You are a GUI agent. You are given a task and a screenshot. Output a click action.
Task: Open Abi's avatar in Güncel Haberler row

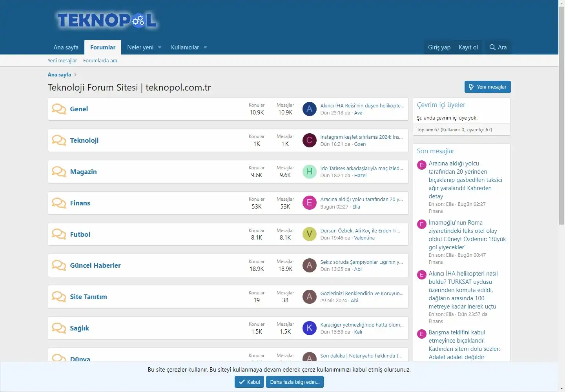(x=309, y=265)
